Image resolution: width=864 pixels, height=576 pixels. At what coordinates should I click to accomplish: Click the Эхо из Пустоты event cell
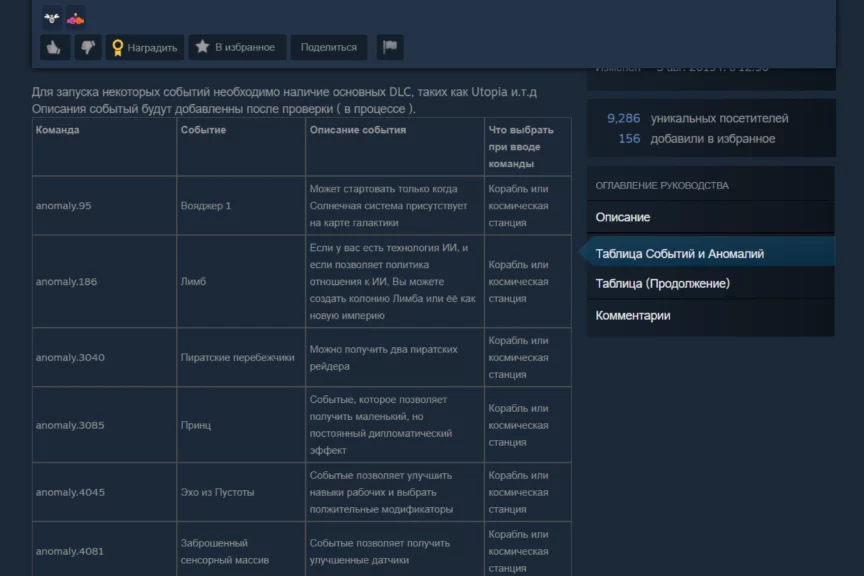pyautogui.click(x=217, y=493)
